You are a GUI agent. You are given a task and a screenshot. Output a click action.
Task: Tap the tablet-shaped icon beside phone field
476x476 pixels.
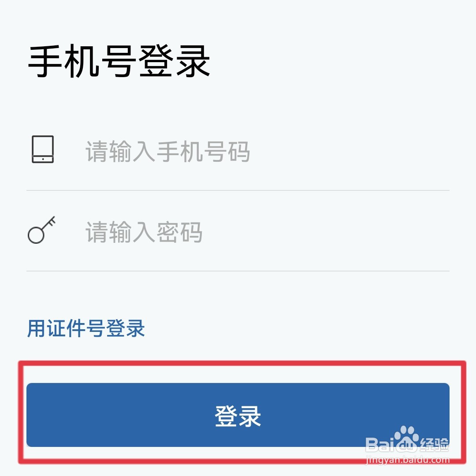(x=43, y=149)
